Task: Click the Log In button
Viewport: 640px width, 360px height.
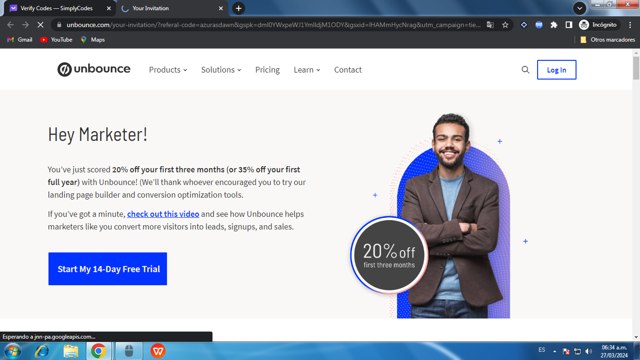Action: [x=557, y=70]
